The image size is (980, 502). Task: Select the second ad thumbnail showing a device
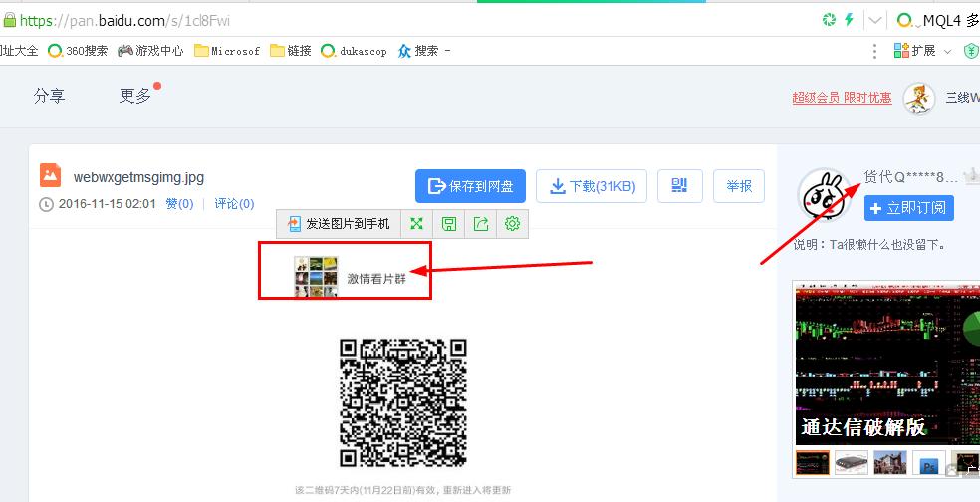(852, 462)
